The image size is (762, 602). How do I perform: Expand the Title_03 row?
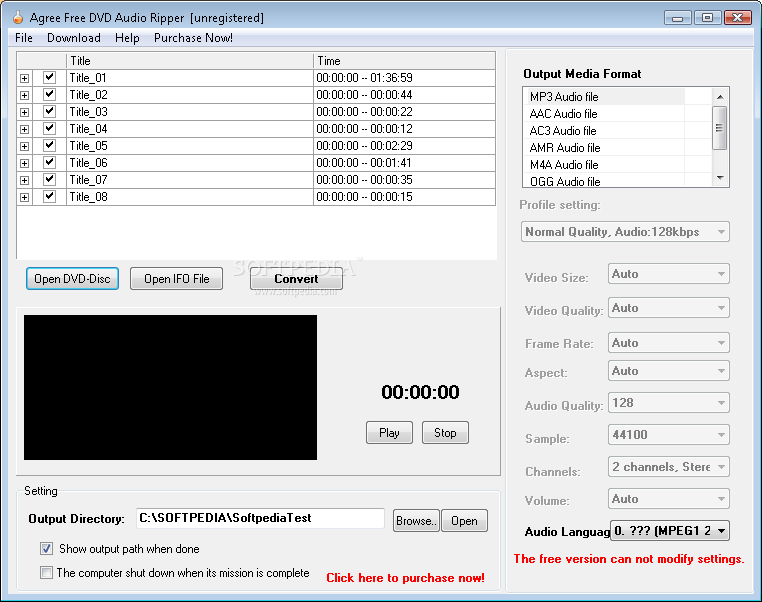24,112
